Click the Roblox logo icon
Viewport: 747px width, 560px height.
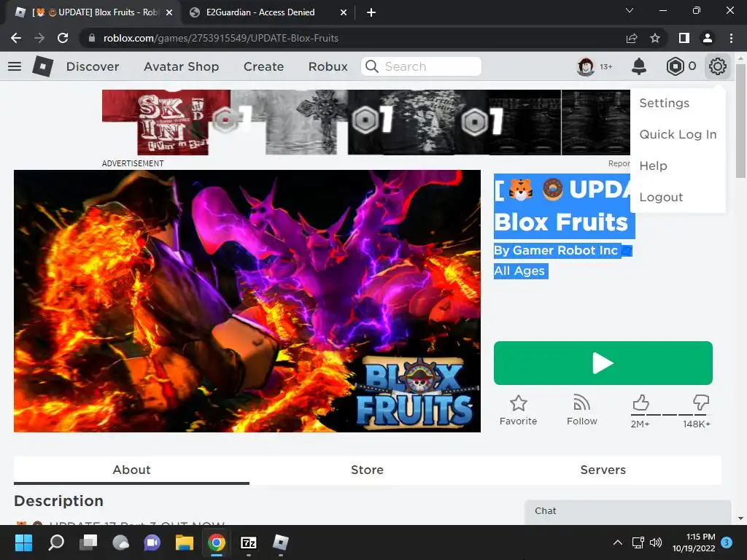43,66
